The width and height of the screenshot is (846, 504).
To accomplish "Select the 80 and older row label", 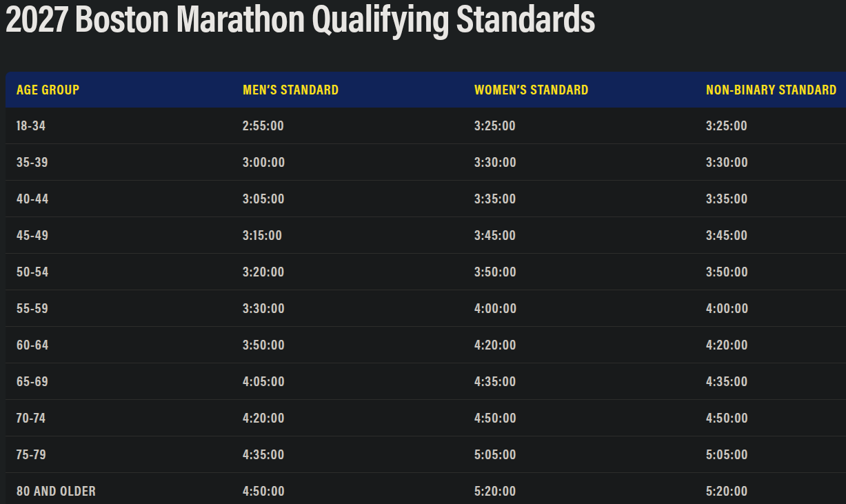I will coord(56,492).
